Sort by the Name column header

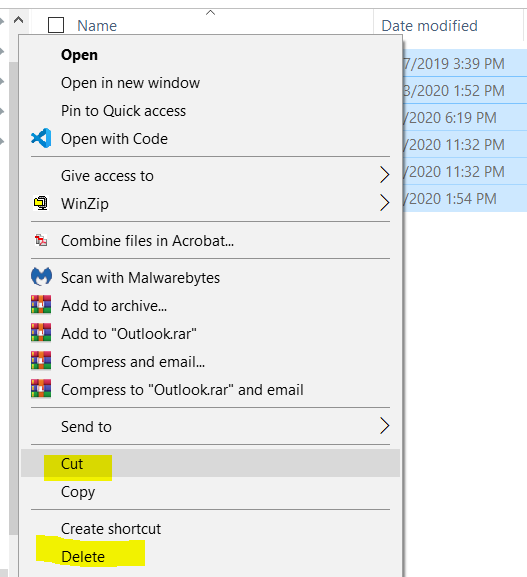97,26
